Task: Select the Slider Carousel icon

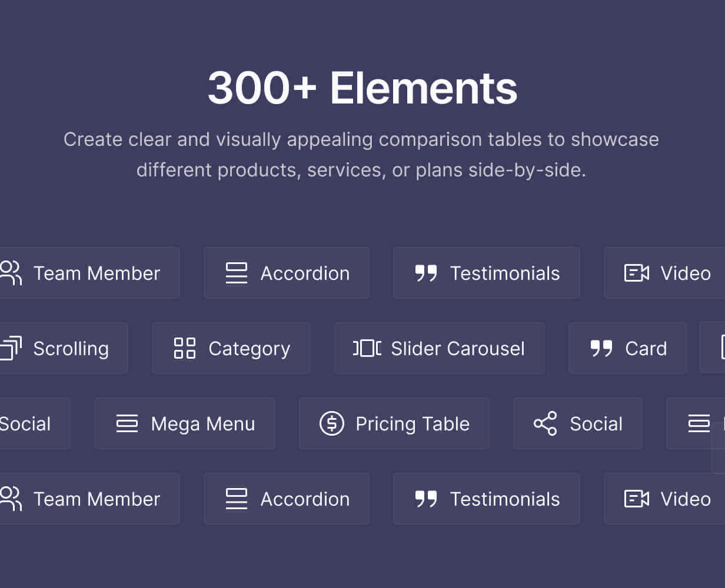Action: 367,348
